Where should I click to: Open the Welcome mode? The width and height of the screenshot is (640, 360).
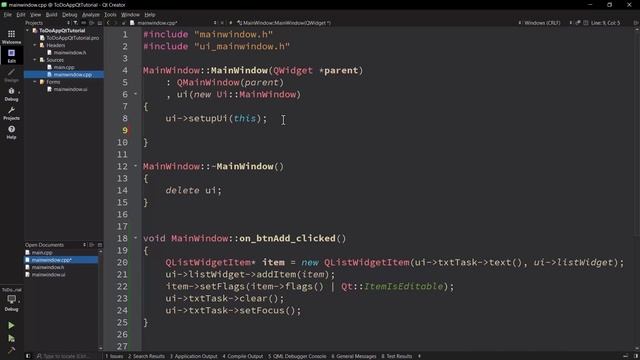coord(11,37)
